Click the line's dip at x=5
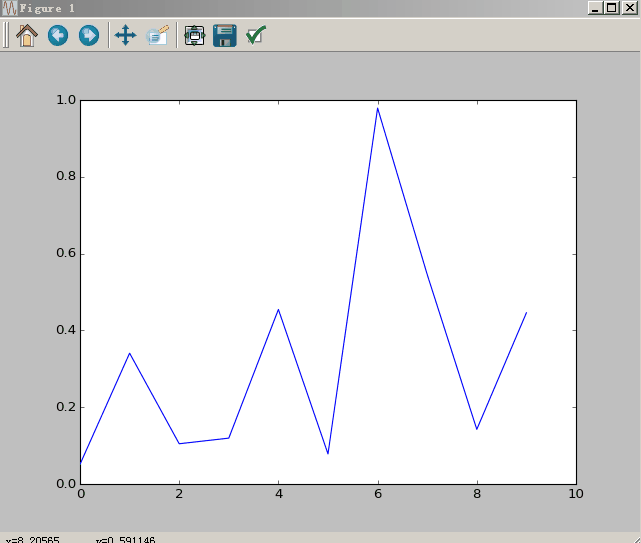Viewport: 641px width, 543px height. pos(328,453)
